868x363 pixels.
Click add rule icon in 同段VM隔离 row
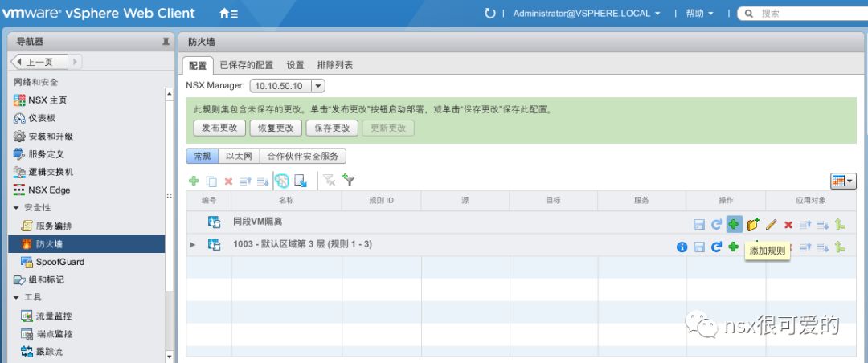pos(734,224)
